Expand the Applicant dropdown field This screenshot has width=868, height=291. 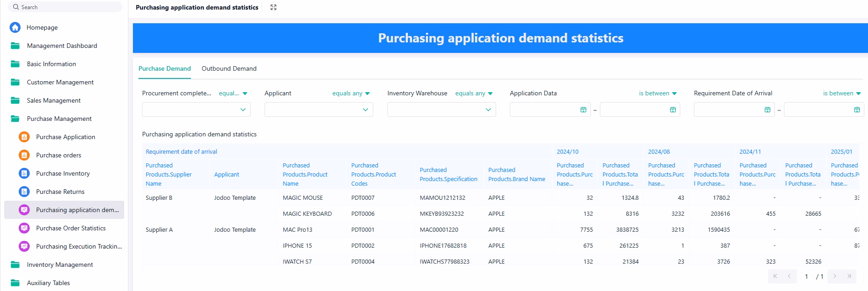point(318,109)
